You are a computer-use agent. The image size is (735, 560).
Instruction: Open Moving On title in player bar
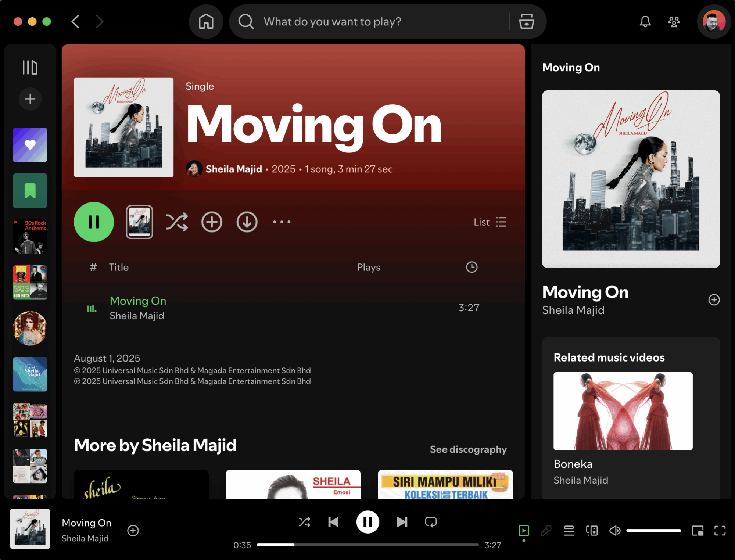click(x=86, y=523)
